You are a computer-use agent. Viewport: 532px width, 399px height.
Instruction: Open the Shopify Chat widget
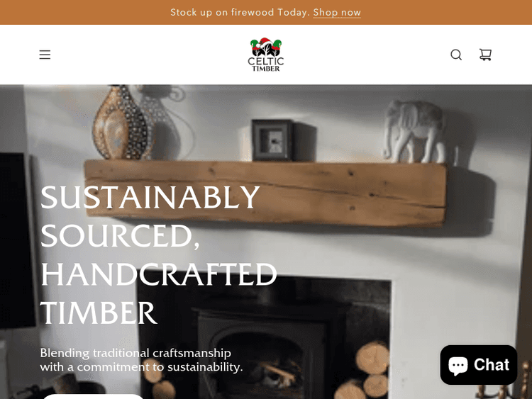tap(478, 365)
